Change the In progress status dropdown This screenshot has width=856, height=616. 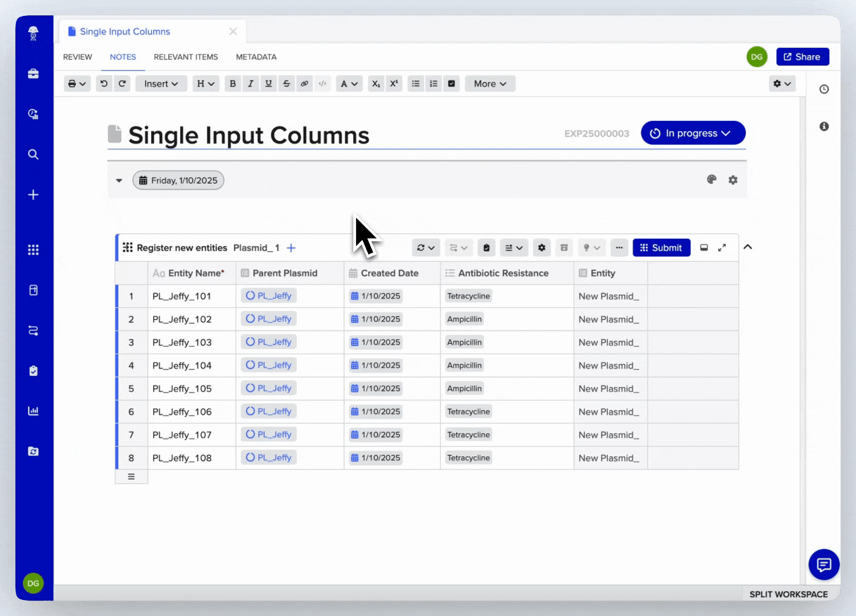(x=693, y=133)
